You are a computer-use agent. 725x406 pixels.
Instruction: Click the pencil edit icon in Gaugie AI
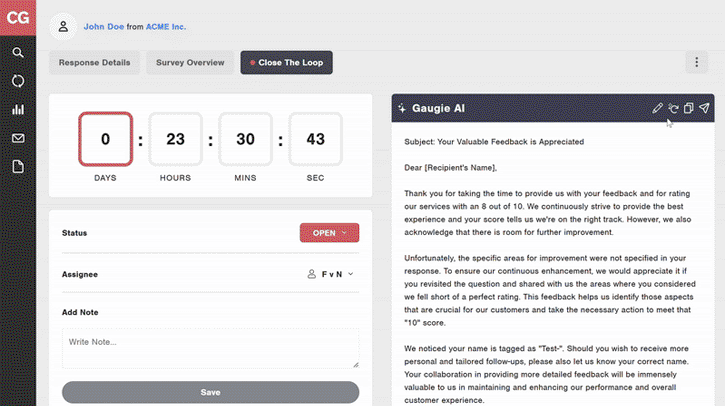657,108
